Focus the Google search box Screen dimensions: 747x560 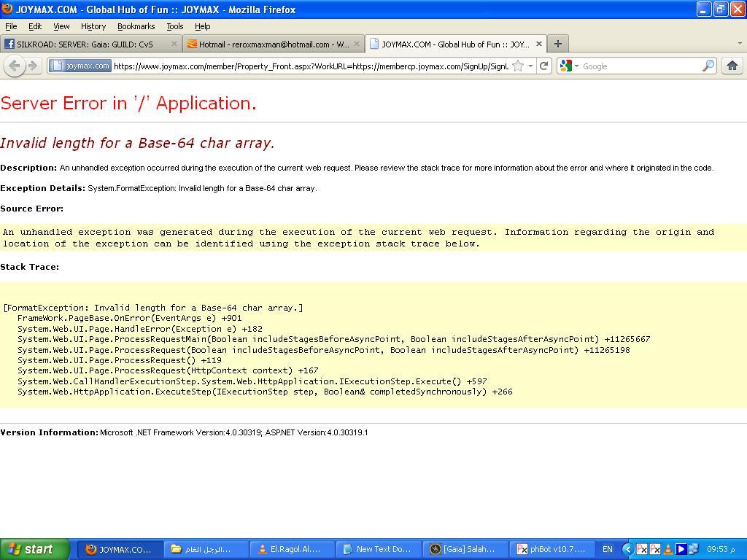(641, 66)
